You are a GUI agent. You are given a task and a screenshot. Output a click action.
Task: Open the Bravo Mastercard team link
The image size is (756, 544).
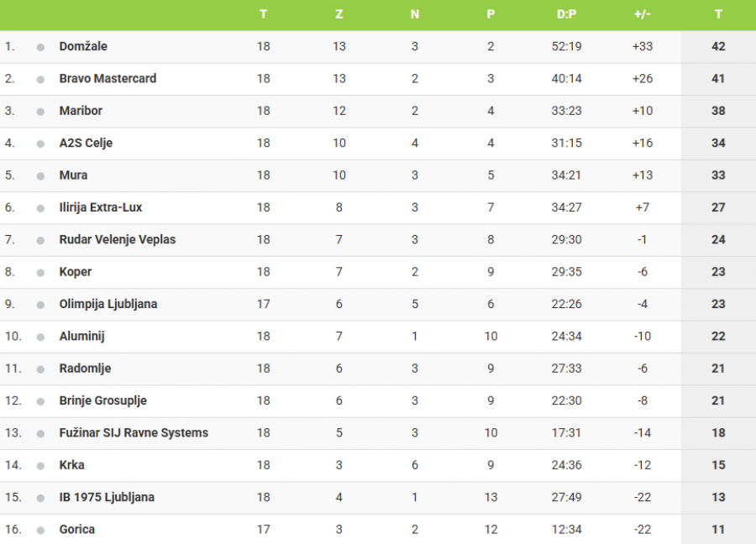tap(108, 78)
